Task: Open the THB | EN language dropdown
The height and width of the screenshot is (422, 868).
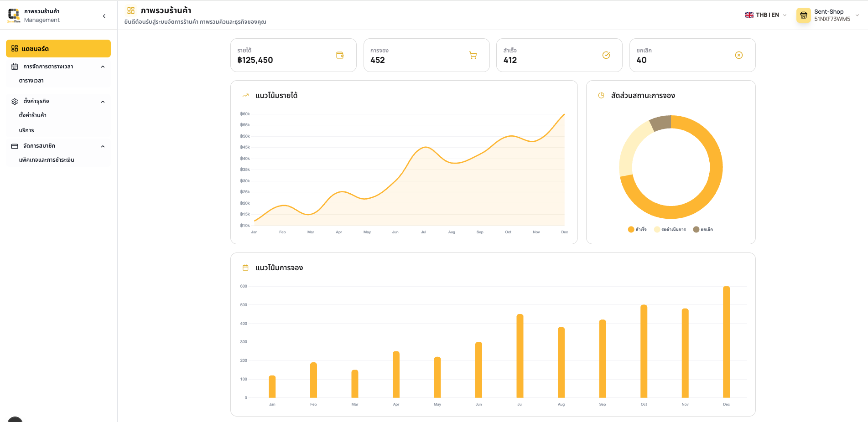Action: click(766, 15)
